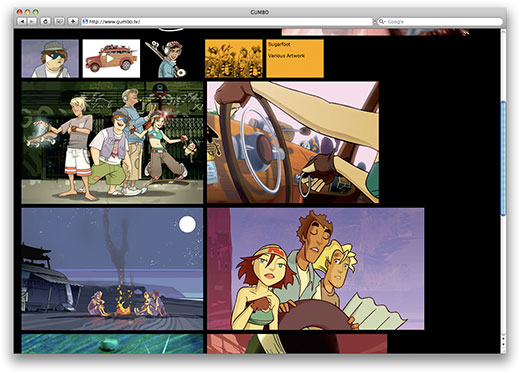Image resolution: width=520 pixels, height=373 pixels.
Task: Play the video of the boy with sunglasses
Action: tap(50, 59)
